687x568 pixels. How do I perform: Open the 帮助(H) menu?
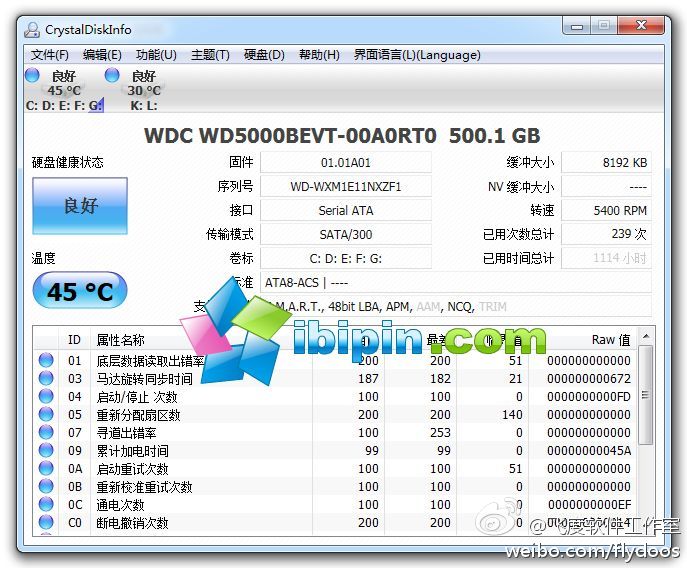[319, 55]
